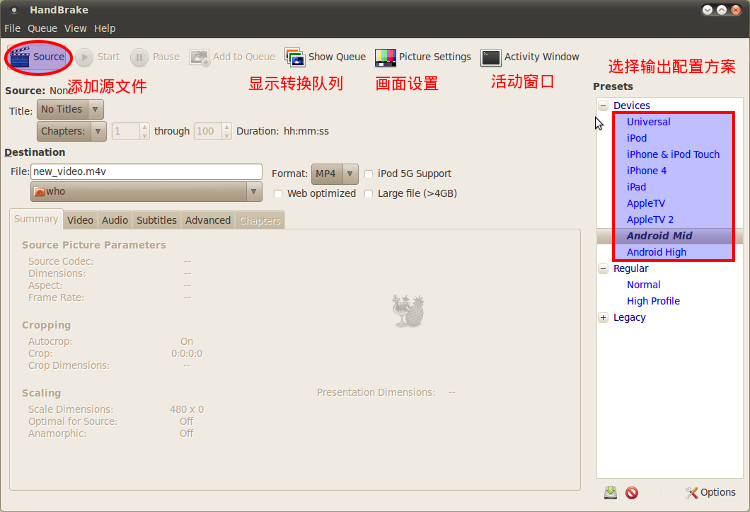Switch to the Video tab
Viewport: 750px width, 512px height.
tap(80, 221)
